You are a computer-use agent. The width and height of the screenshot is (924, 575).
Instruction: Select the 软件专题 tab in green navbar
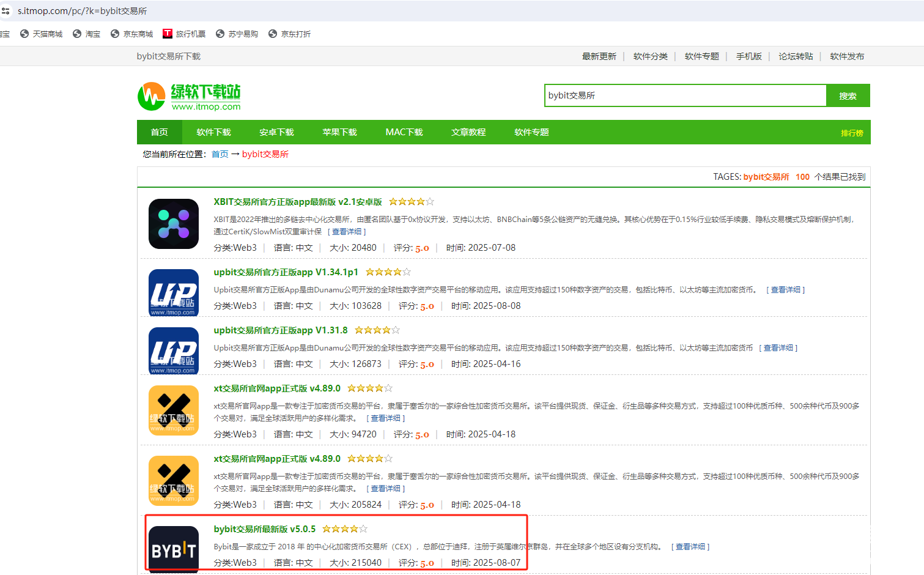[531, 132]
